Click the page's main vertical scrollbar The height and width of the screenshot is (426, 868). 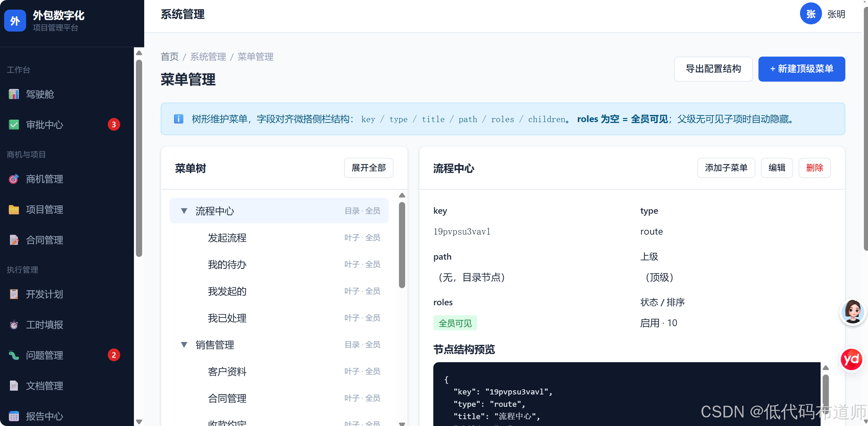coord(865,129)
